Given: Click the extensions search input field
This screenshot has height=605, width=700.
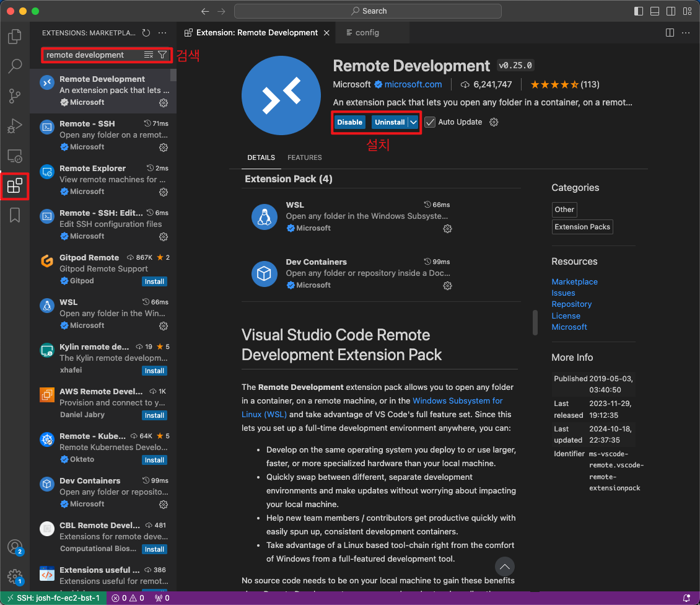Looking at the screenshot, I should click(94, 55).
